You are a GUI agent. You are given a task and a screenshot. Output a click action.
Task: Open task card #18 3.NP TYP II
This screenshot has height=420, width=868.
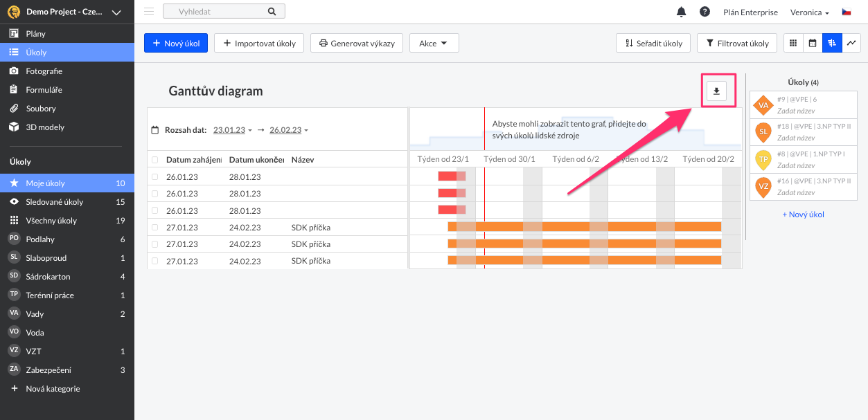point(804,132)
